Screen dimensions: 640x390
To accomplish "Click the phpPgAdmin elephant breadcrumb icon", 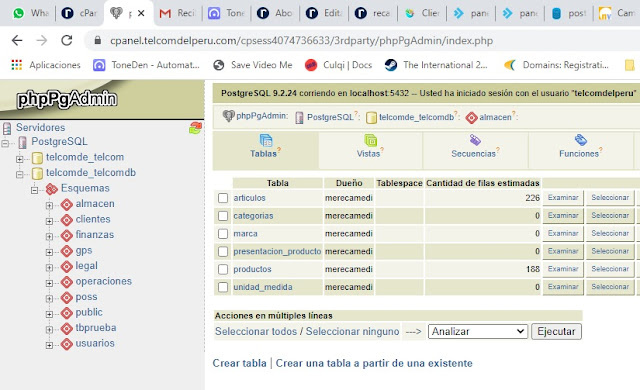I will (229, 116).
